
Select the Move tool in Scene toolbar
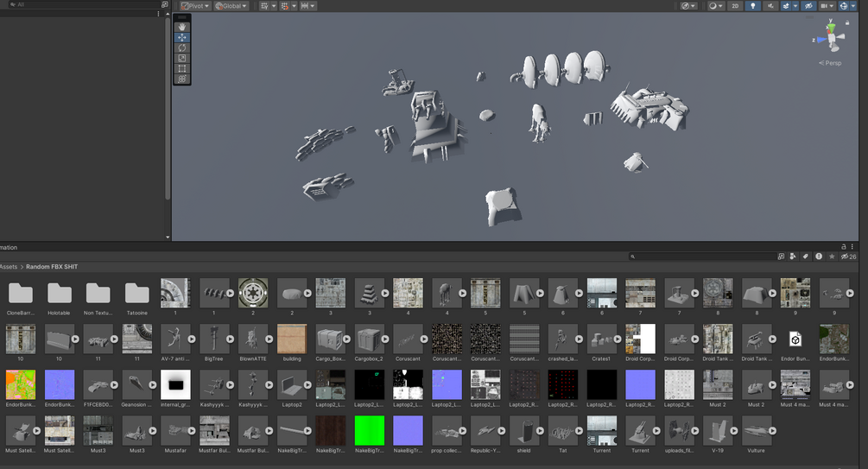(181, 38)
